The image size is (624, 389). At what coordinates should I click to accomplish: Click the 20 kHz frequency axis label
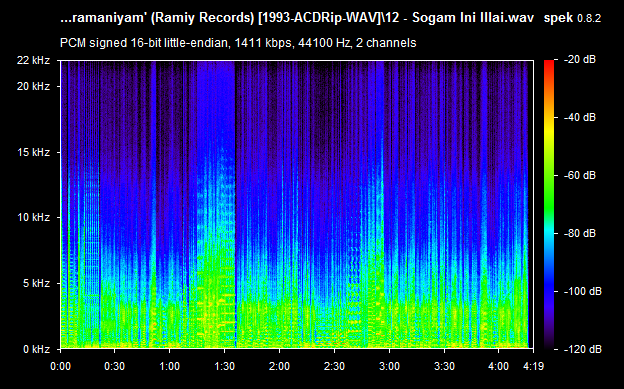33,86
